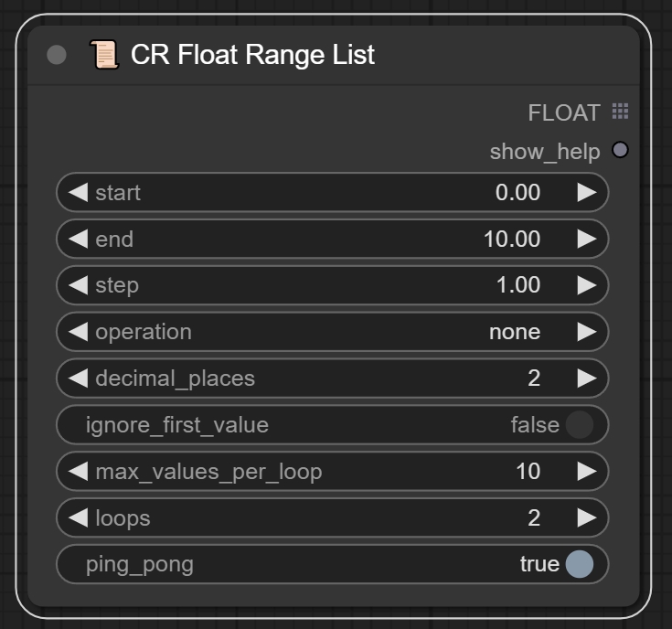
Task: Select next operation with right arrow
Action: (586, 332)
